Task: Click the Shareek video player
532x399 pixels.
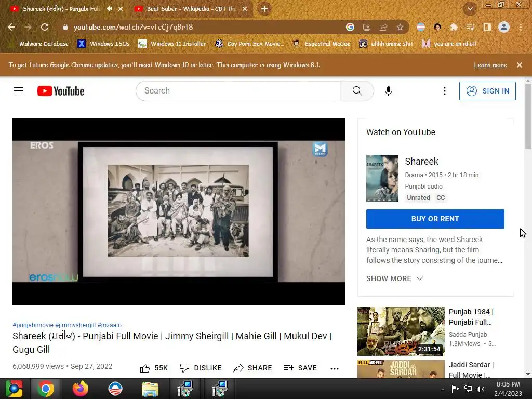Action: [179, 211]
